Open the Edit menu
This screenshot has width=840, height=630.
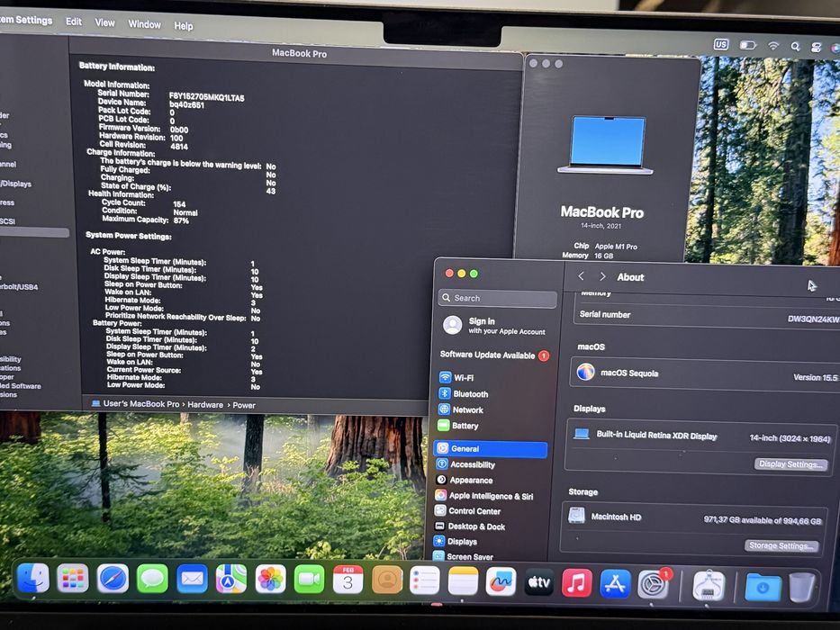[74, 22]
